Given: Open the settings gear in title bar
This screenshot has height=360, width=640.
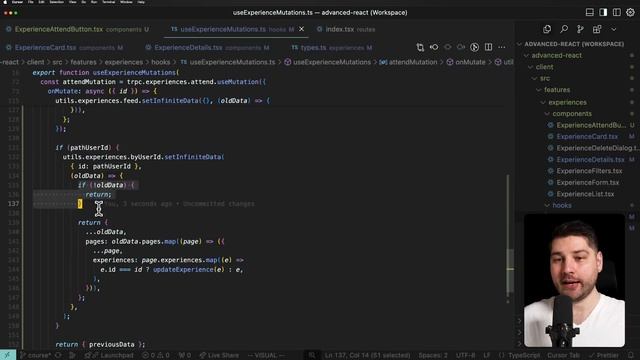Looking at the screenshot, I should point(630,12).
